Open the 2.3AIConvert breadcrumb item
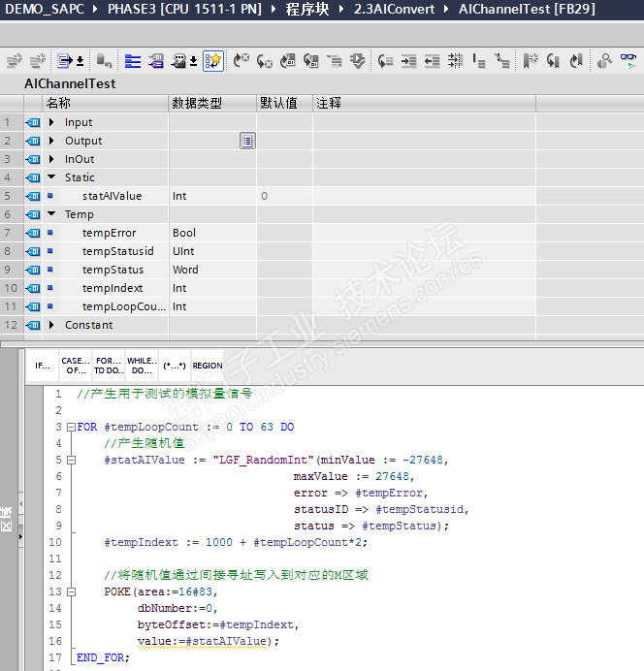The image size is (644, 671). coord(393,10)
